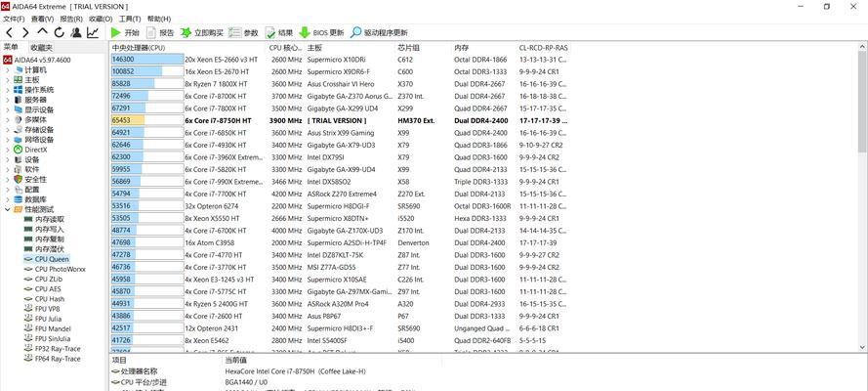The image size is (868, 391).
Task: Select the 设备 icon in the tree
Action: coord(19,159)
